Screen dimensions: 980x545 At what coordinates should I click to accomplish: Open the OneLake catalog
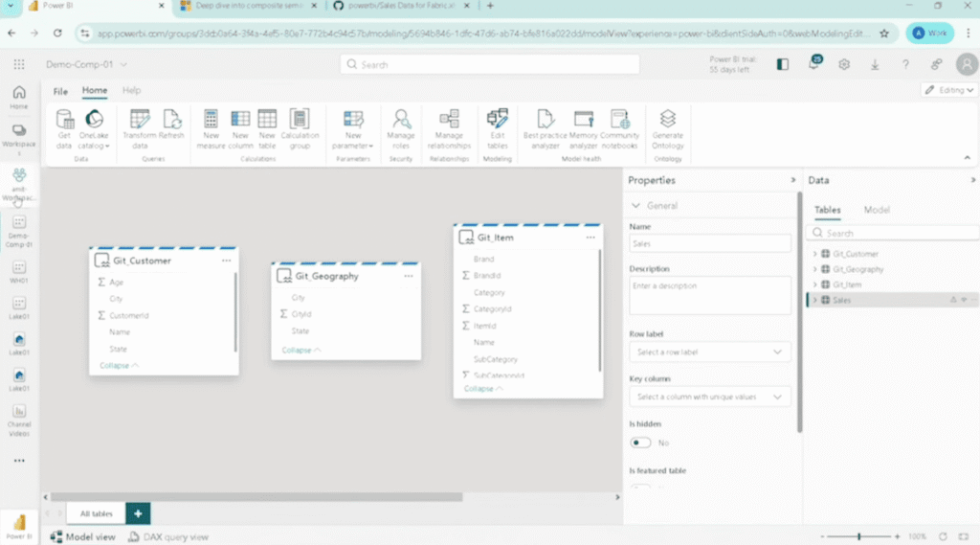(94, 129)
